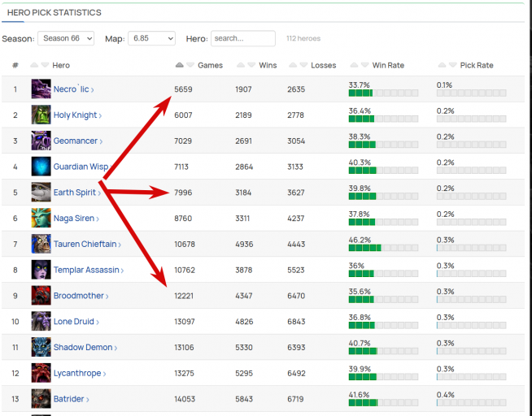Click Necro'lic's 33.7% win rate bar
The height and width of the screenshot is (416, 532).
(383, 93)
